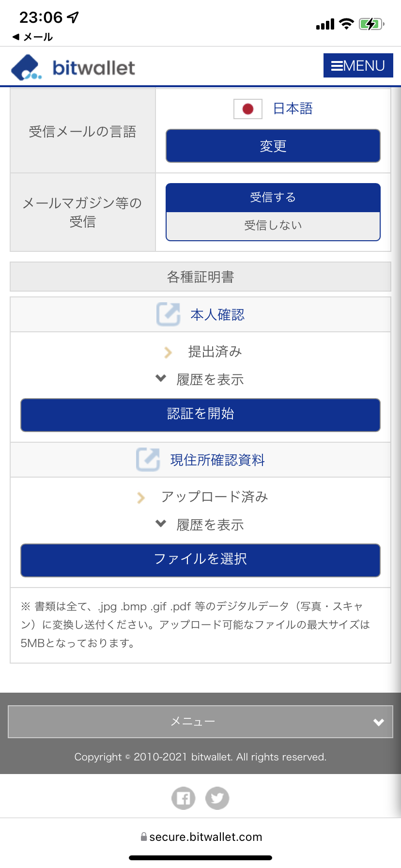The width and height of the screenshot is (401, 868).
Task: Tap the bitwallet logo
Action: coord(73,67)
